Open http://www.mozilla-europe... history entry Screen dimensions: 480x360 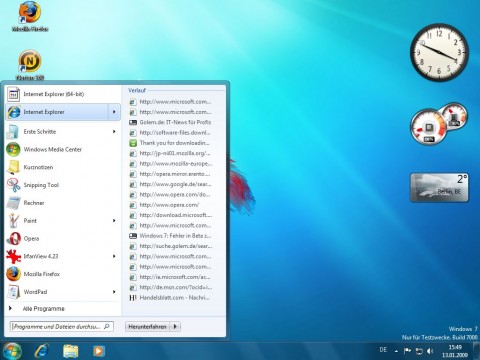tap(170, 164)
